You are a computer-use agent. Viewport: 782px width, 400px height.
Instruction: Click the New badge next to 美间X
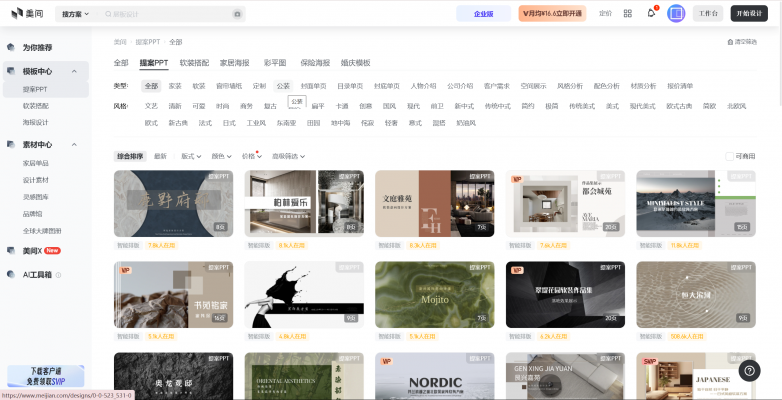click(x=52, y=251)
